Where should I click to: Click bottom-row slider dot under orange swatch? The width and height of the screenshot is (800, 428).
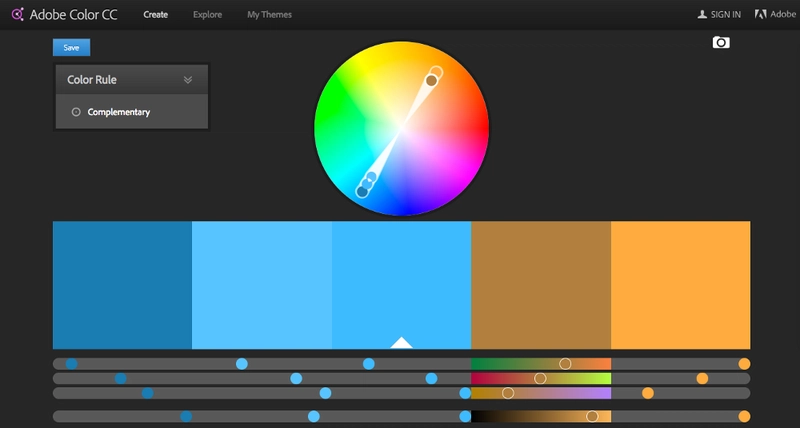744,416
